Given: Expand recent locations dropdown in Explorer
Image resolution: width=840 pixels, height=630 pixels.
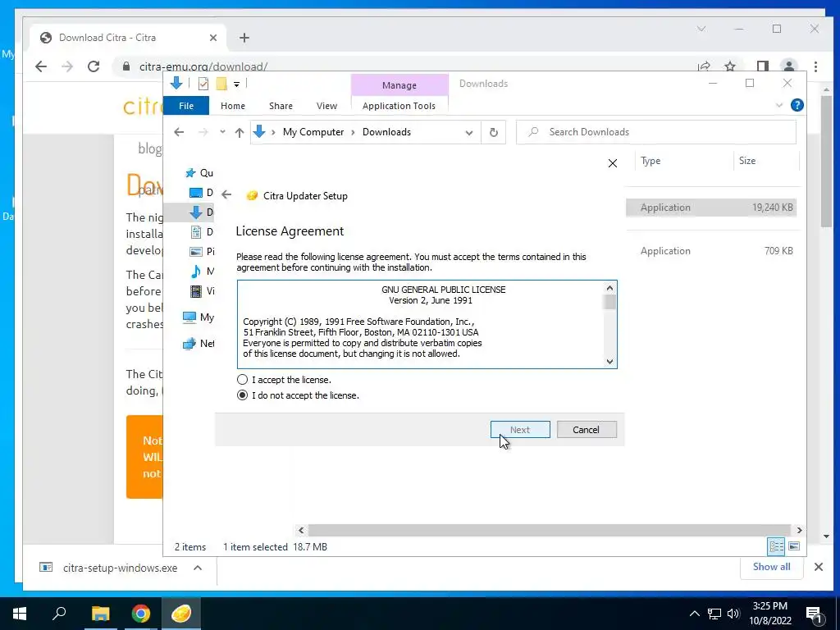Looking at the screenshot, I should (x=222, y=132).
